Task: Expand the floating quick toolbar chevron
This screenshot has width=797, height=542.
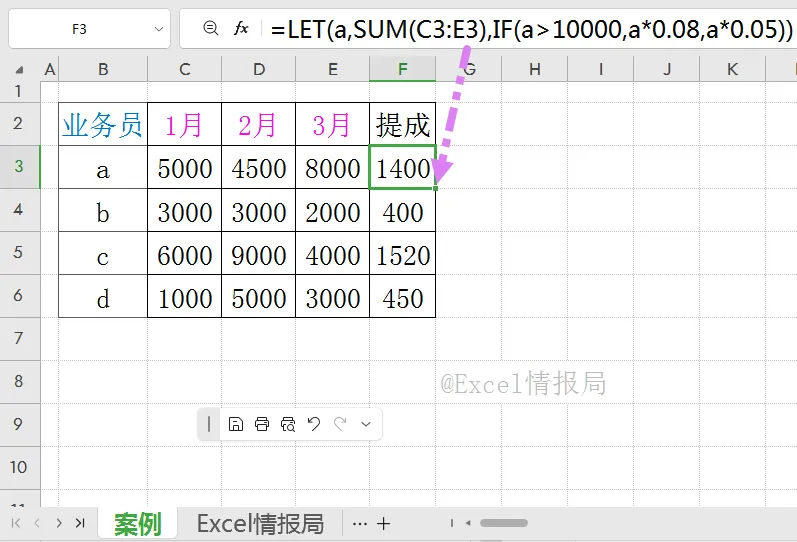Action: [366, 424]
